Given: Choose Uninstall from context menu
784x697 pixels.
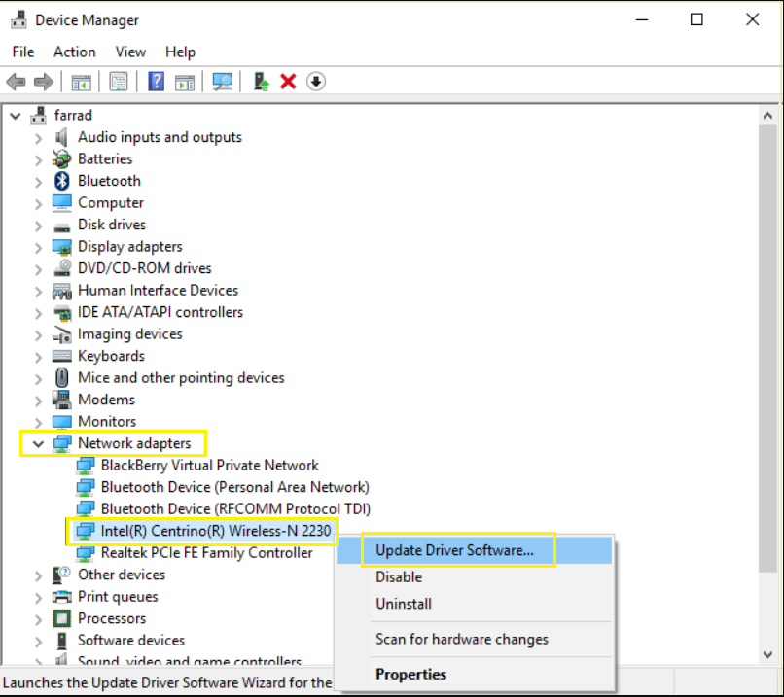Looking at the screenshot, I should tap(474, 604).
